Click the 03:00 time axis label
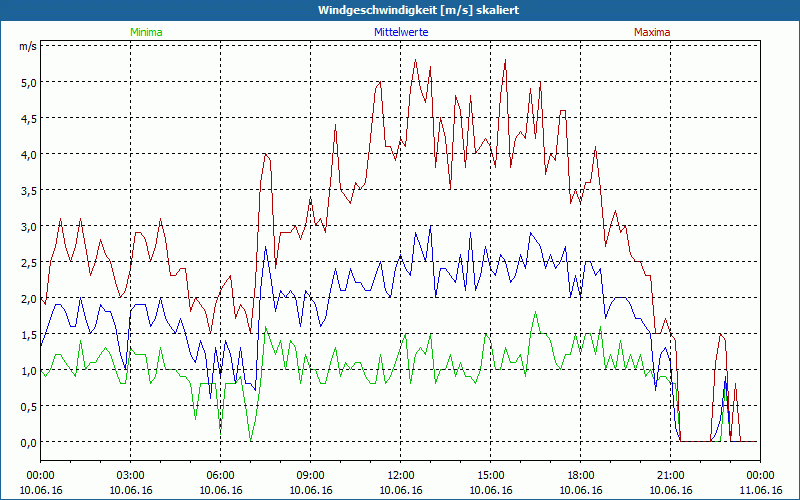The height and width of the screenshot is (500, 800). pyautogui.click(x=131, y=476)
